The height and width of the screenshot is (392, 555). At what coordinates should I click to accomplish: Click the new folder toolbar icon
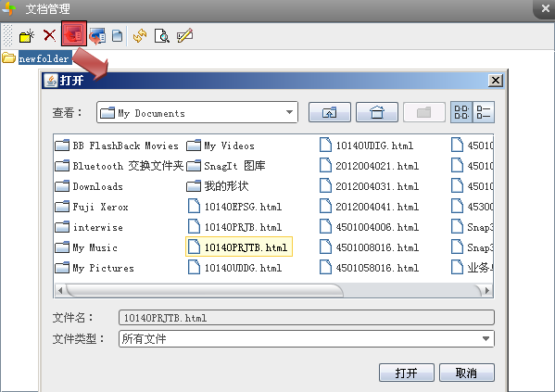click(x=27, y=35)
